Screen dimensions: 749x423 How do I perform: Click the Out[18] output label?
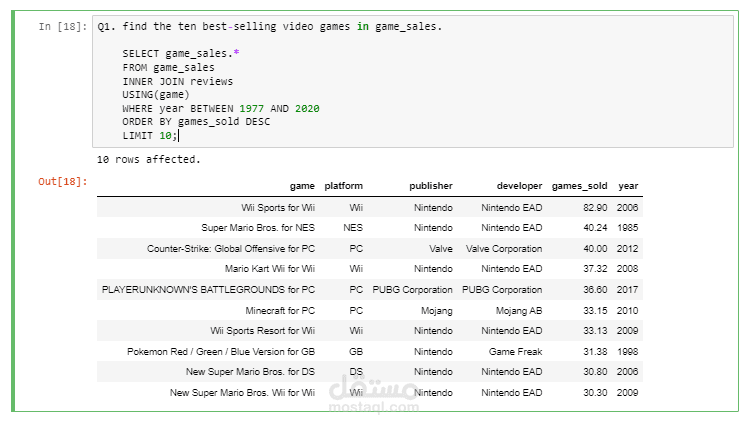coord(63,181)
